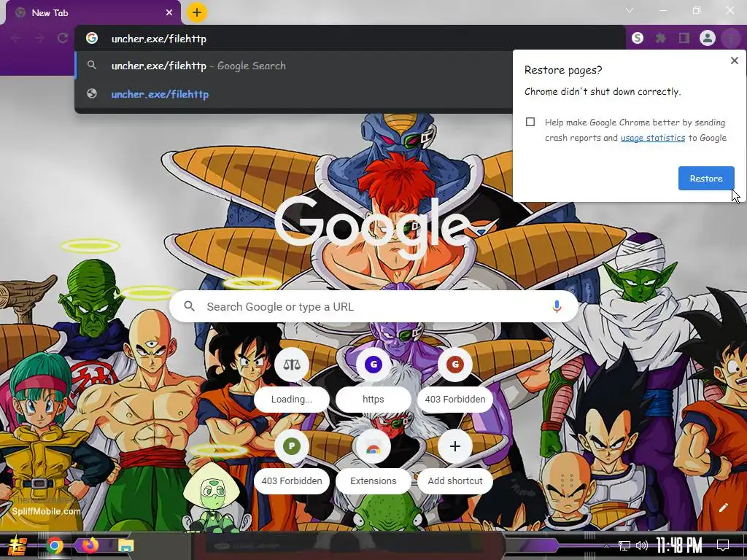Open the profile avatar icon
This screenshot has width=747, height=560.
(x=708, y=38)
